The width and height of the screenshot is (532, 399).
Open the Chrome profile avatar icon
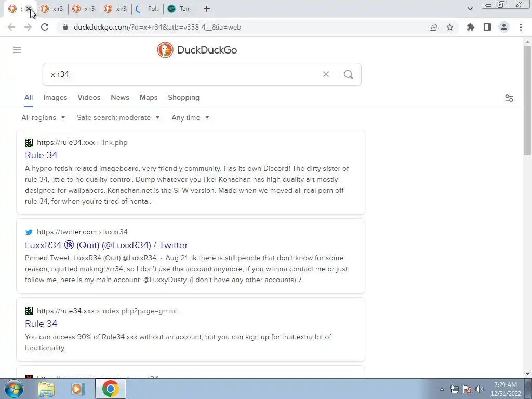tap(504, 27)
